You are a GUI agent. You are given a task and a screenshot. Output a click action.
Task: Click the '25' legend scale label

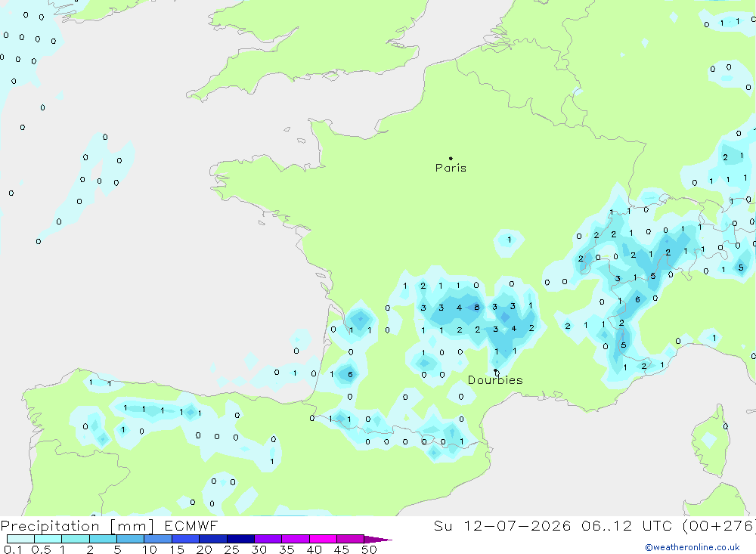point(231,549)
